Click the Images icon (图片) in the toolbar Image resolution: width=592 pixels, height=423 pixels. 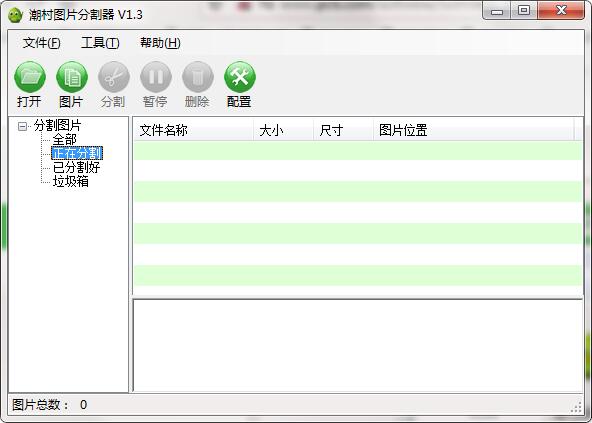coord(72,77)
